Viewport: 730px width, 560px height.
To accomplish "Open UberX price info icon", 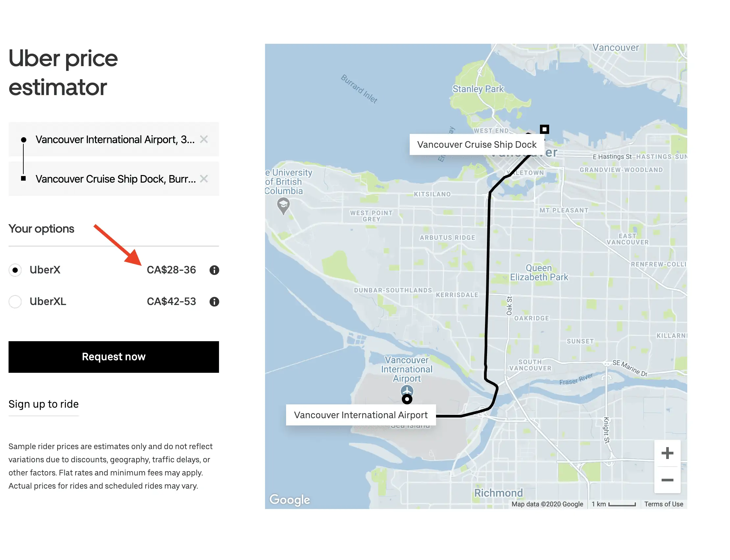I will pos(214,270).
